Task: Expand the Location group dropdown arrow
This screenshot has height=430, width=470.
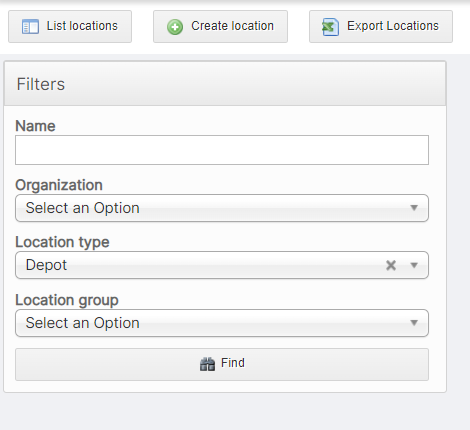Action: [x=414, y=323]
